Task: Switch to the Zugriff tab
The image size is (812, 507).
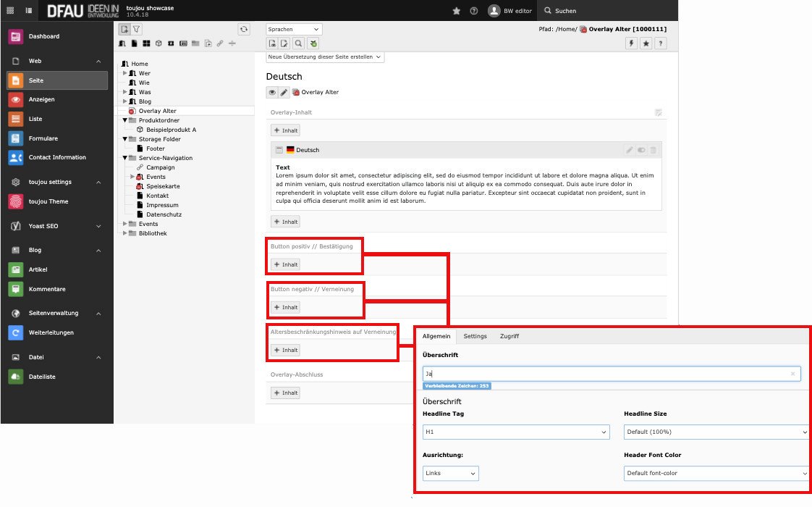Action: tap(509, 336)
